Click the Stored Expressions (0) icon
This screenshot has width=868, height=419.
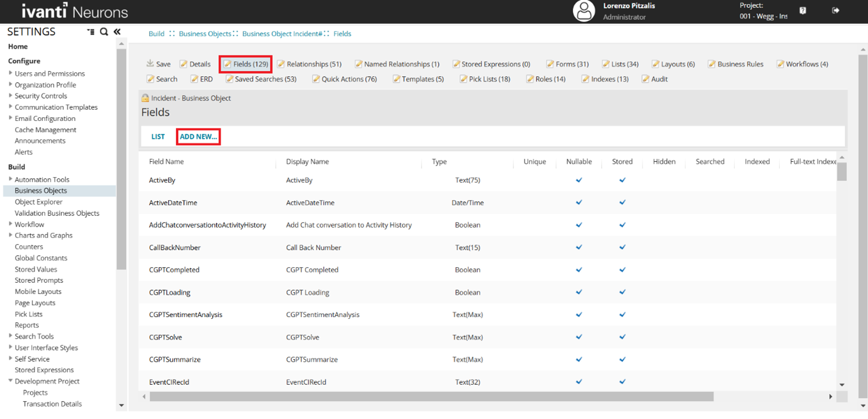click(x=456, y=64)
